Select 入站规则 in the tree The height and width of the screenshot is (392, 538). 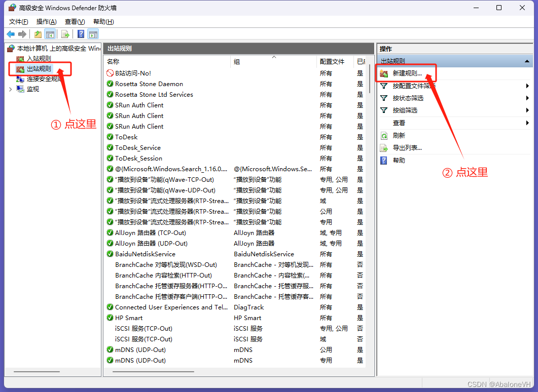39,59
